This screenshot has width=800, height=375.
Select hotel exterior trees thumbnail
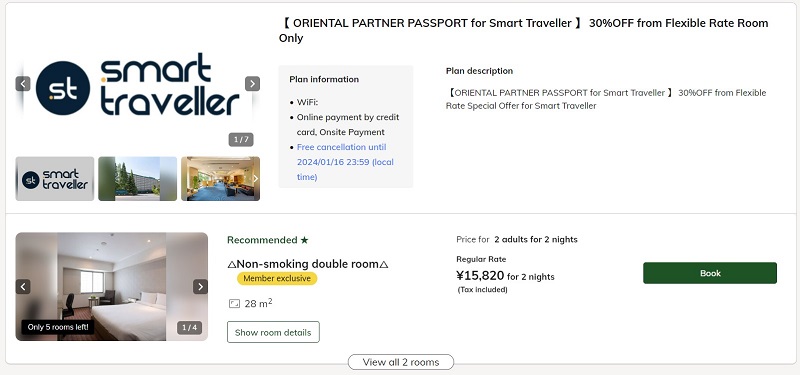[x=137, y=179]
